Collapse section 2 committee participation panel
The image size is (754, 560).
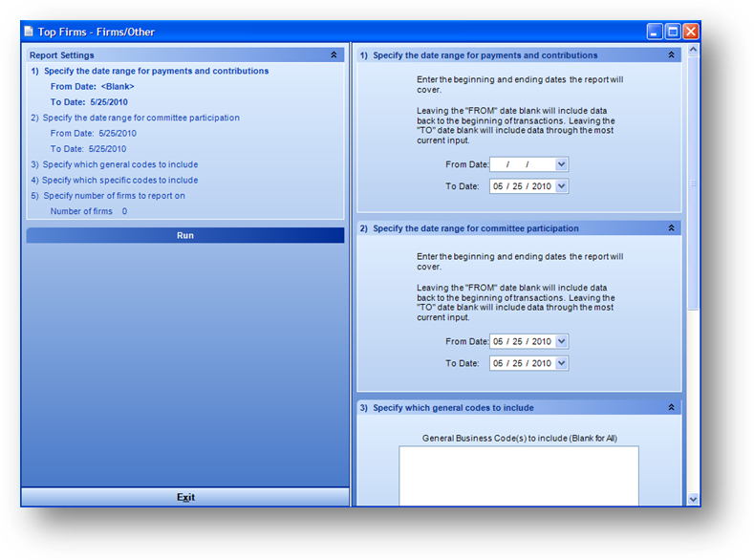[671, 228]
